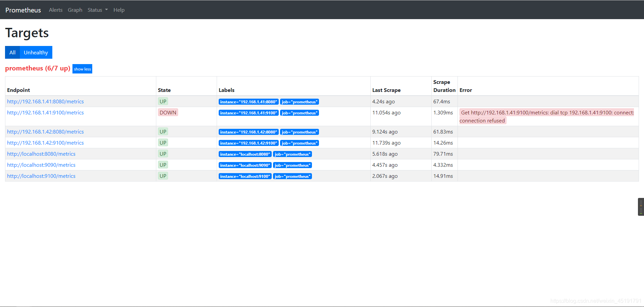Go to the Alerts page
Viewport: 644px width, 307px height.
point(56,10)
